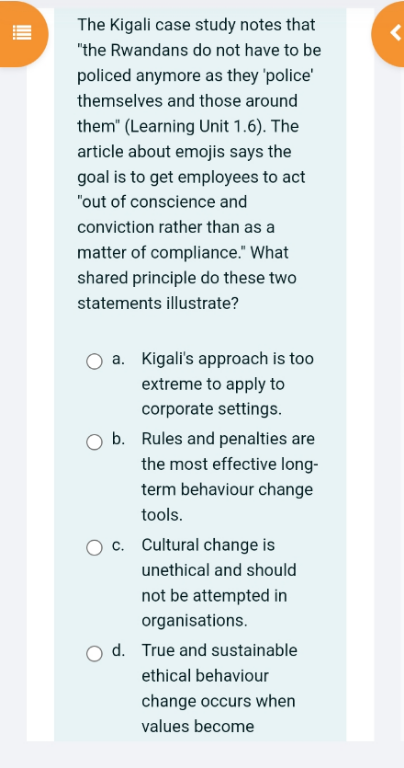Open the orange list menu icon
The height and width of the screenshot is (768, 404).
click(22, 33)
